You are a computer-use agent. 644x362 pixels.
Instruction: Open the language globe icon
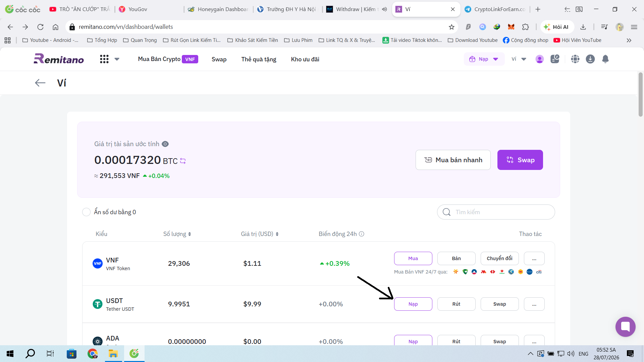click(575, 59)
